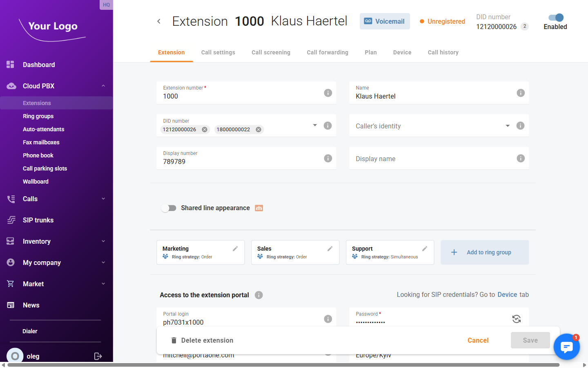Viewport: 588px width, 368px height.
Task: Click the logout icon next to oleg
Action: pos(98,356)
